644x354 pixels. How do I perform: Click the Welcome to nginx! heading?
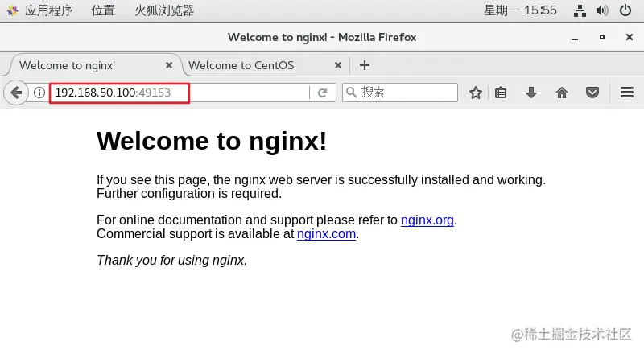[212, 142]
